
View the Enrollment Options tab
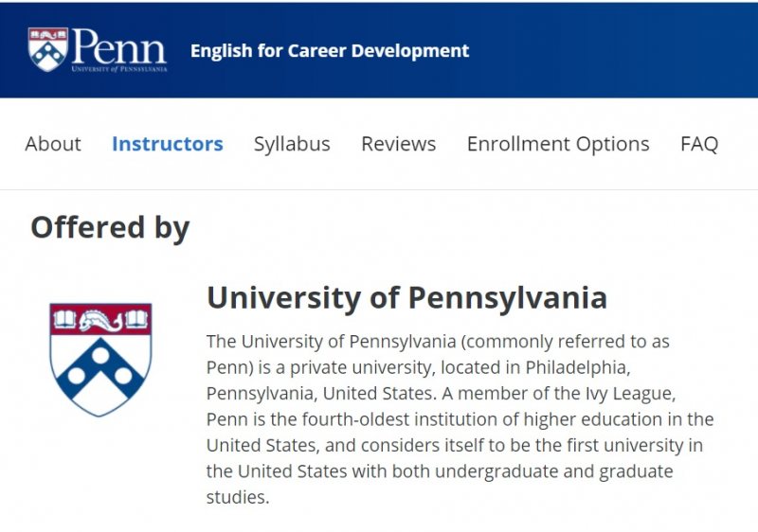click(558, 144)
